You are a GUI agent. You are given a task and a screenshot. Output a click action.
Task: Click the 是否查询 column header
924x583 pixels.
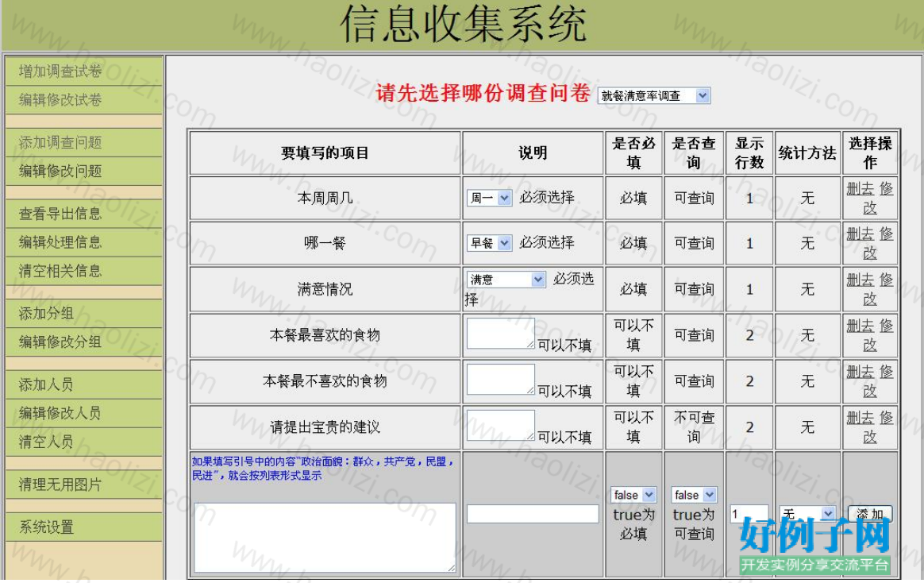[694, 153]
